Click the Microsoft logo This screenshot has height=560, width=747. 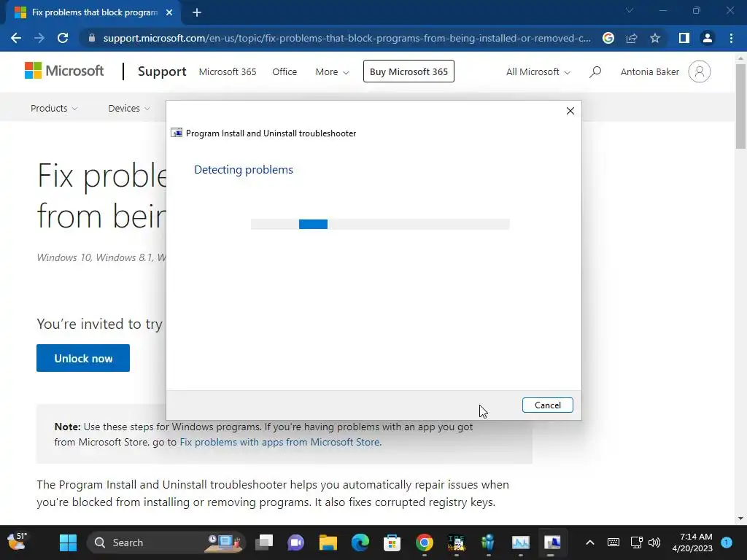[64, 71]
